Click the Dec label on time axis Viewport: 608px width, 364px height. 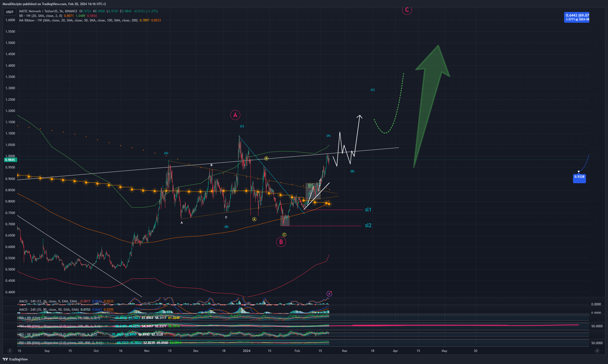[x=196, y=351]
